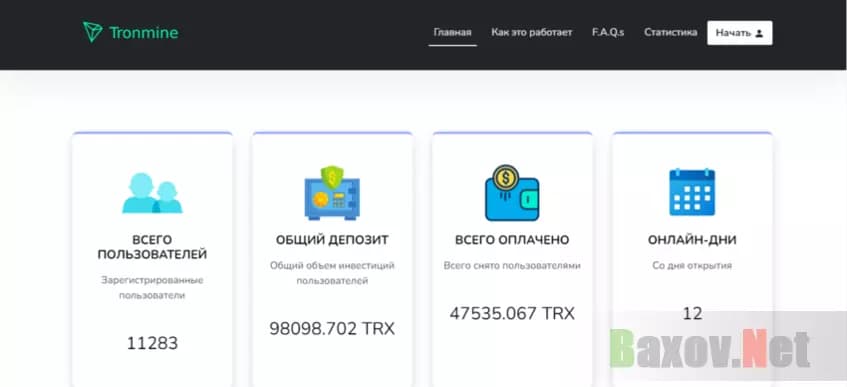Select the ВСЕГО ПОЛЬЗОВАТЕЛЕЙ heading
847x387 pixels.
tap(152, 247)
